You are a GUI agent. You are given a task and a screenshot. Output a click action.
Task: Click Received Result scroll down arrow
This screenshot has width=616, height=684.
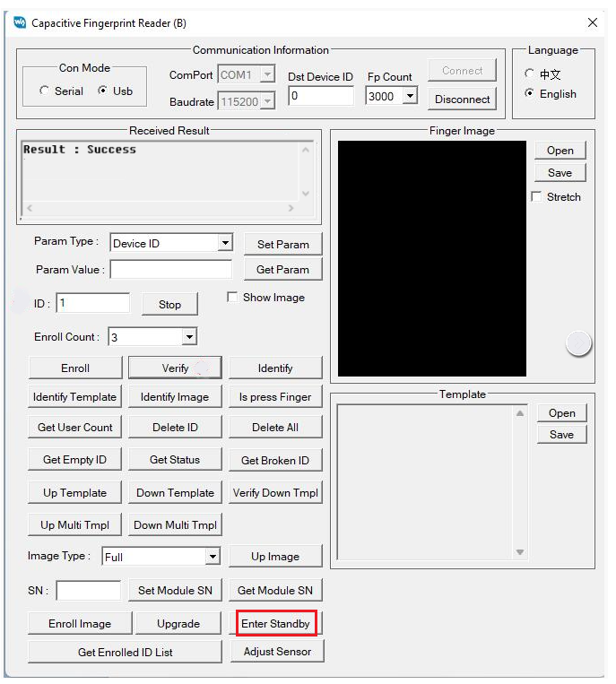tap(306, 194)
